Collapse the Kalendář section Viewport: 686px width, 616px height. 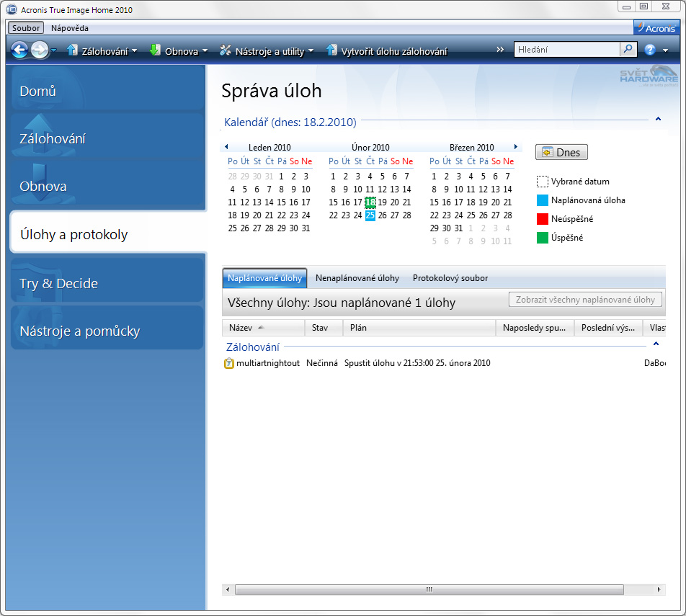tap(658, 119)
